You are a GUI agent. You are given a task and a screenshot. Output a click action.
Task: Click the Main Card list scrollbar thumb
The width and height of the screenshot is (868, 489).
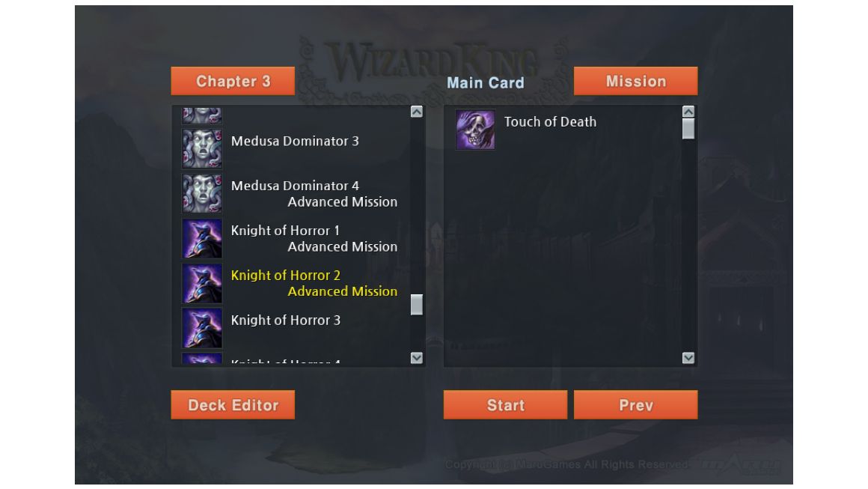[x=688, y=129]
